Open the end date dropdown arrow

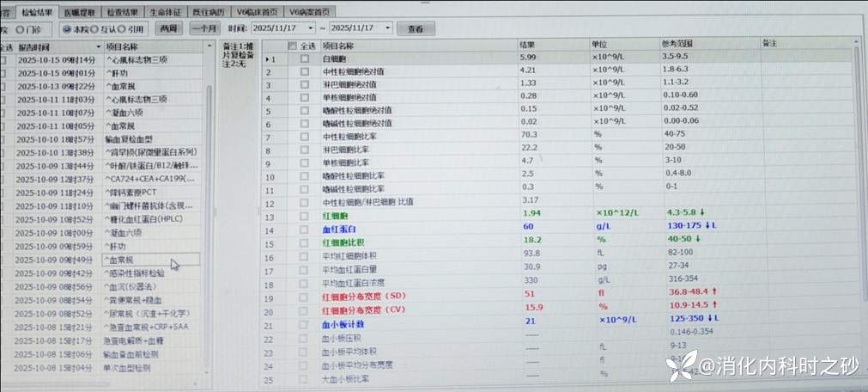coord(389,28)
